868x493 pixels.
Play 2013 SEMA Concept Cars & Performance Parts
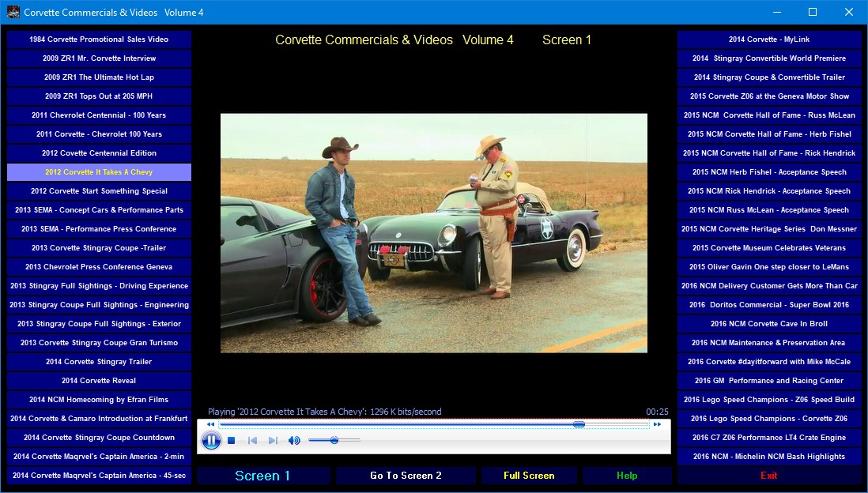pos(99,209)
